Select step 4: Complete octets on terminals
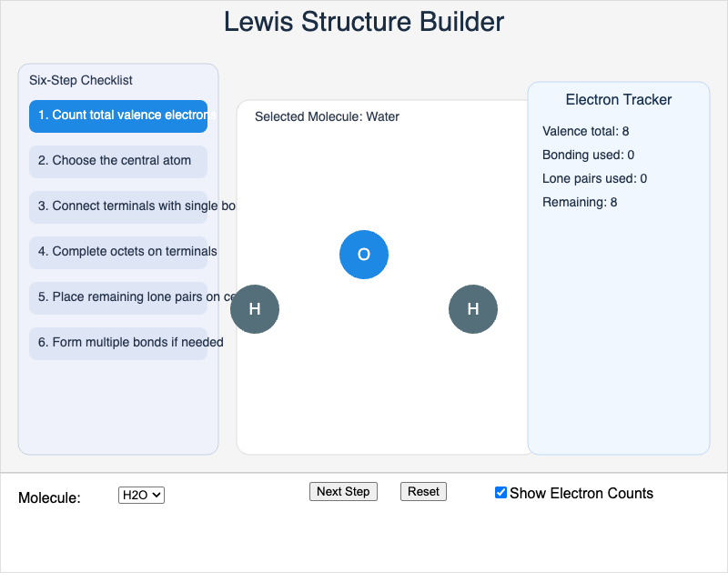Image resolution: width=728 pixels, height=582 pixels. 117,252
